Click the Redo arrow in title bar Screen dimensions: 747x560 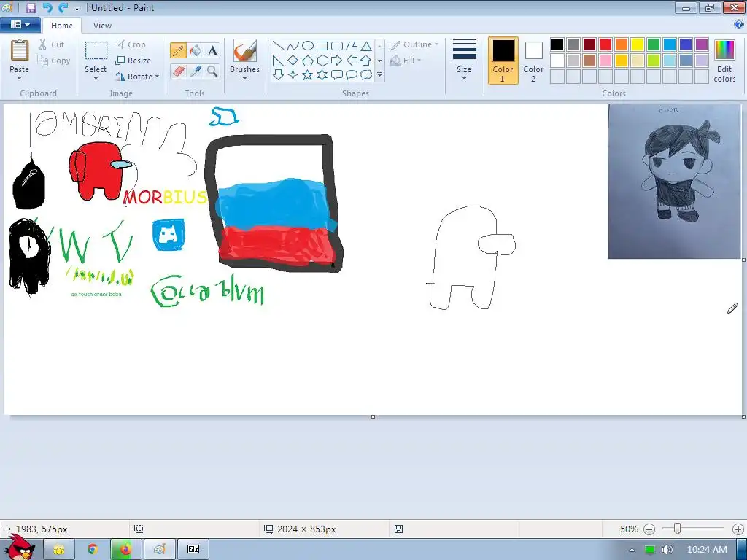coord(63,7)
